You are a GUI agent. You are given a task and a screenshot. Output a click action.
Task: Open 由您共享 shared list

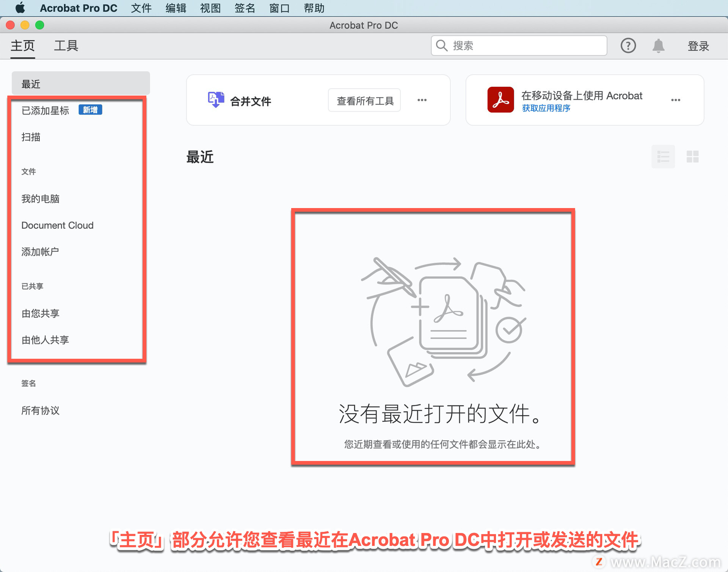(40, 313)
